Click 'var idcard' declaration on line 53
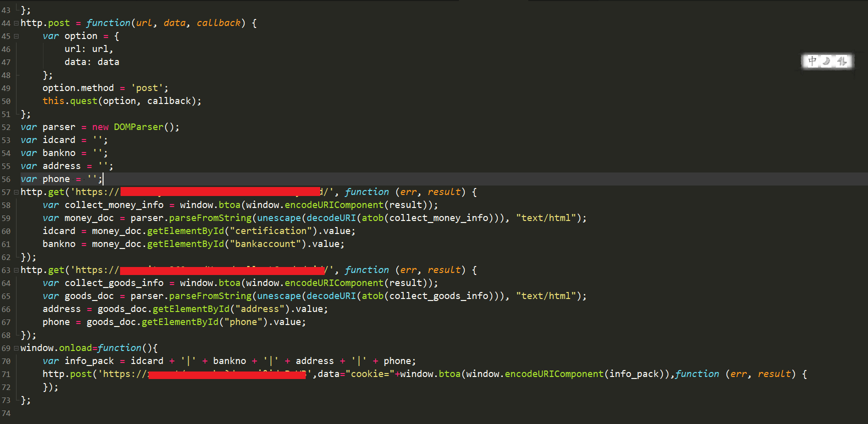This screenshot has height=424, width=868. click(x=48, y=140)
